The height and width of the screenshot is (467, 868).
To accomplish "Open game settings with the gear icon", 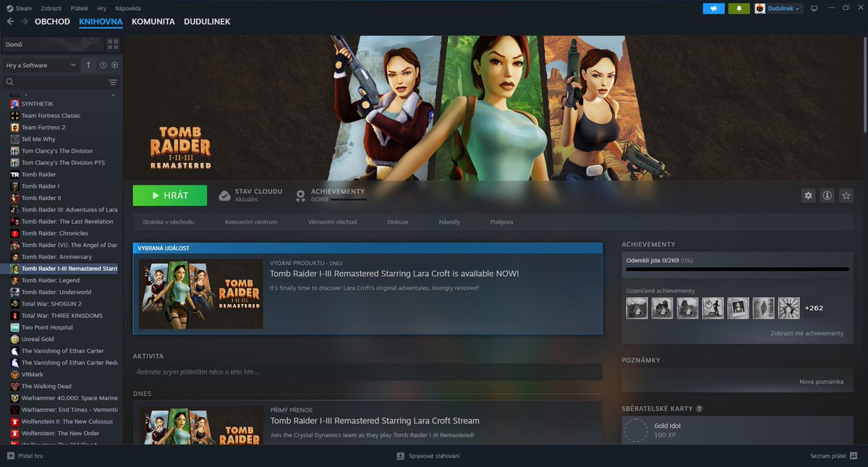I will (x=808, y=195).
